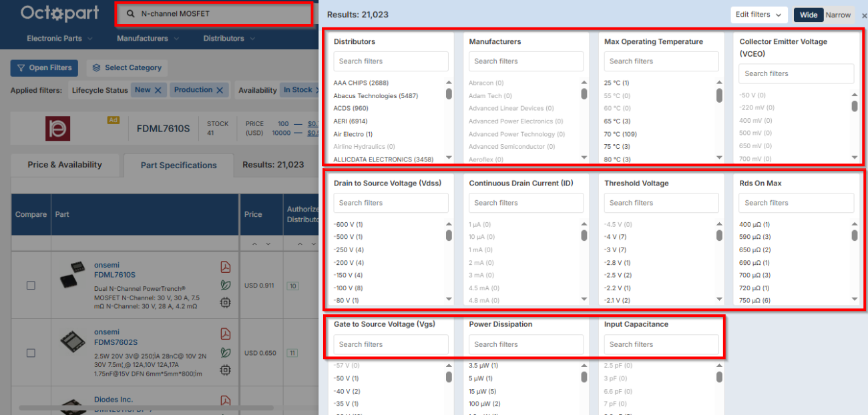Click the Select Category button

[x=127, y=67]
